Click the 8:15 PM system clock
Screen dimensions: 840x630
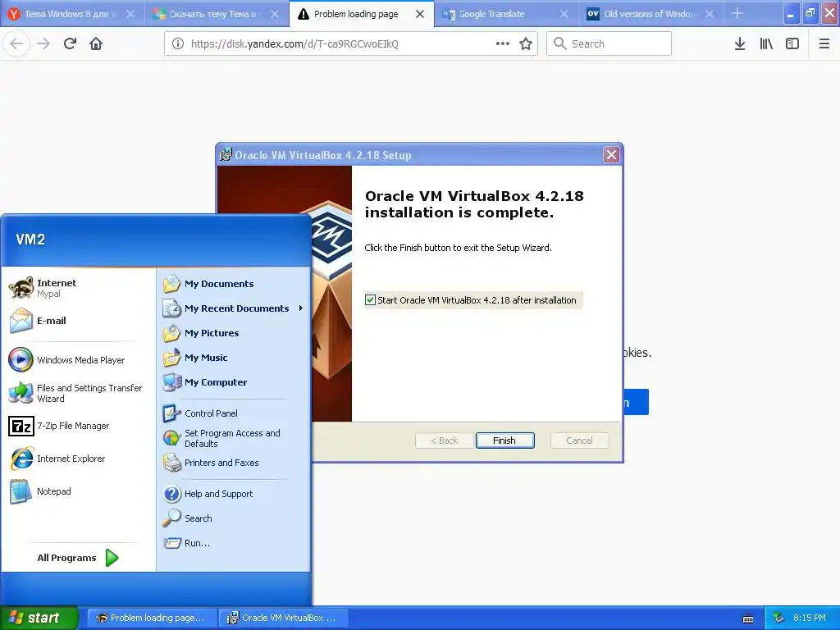[810, 618]
